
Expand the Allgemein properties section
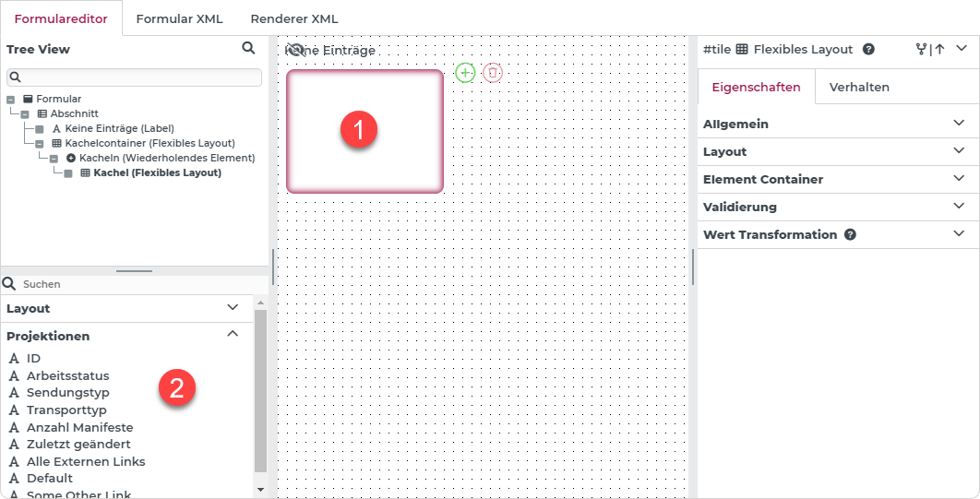(x=960, y=124)
